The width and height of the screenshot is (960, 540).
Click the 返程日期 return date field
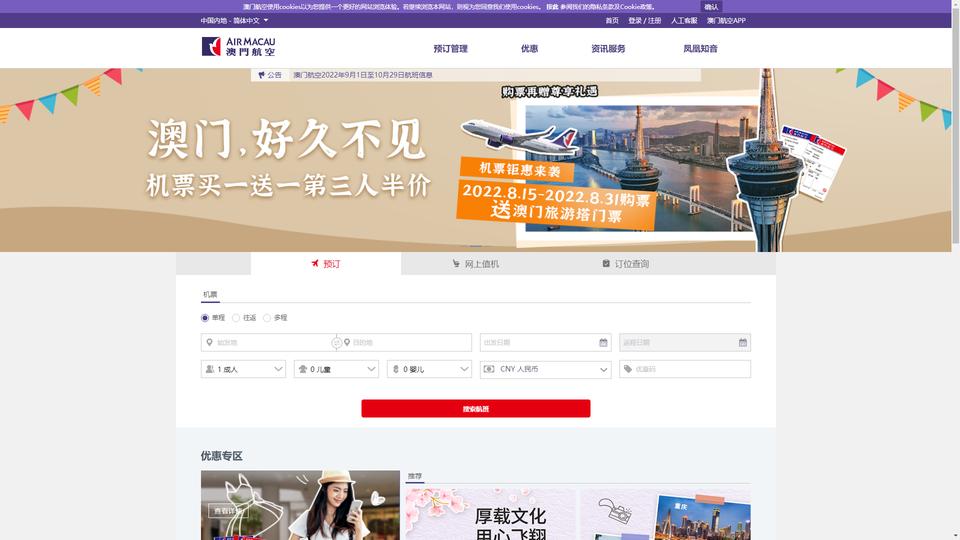[x=685, y=343]
